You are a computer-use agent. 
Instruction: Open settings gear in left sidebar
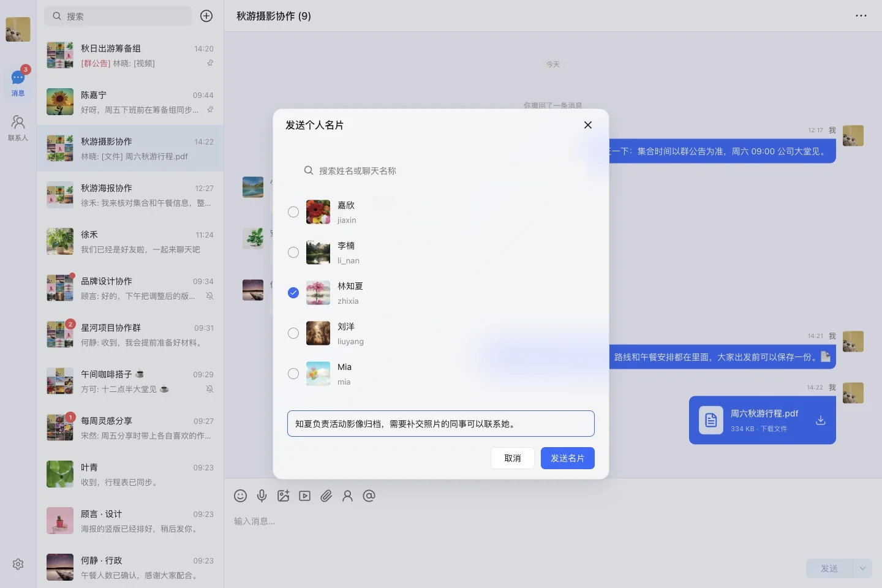pyautogui.click(x=18, y=564)
